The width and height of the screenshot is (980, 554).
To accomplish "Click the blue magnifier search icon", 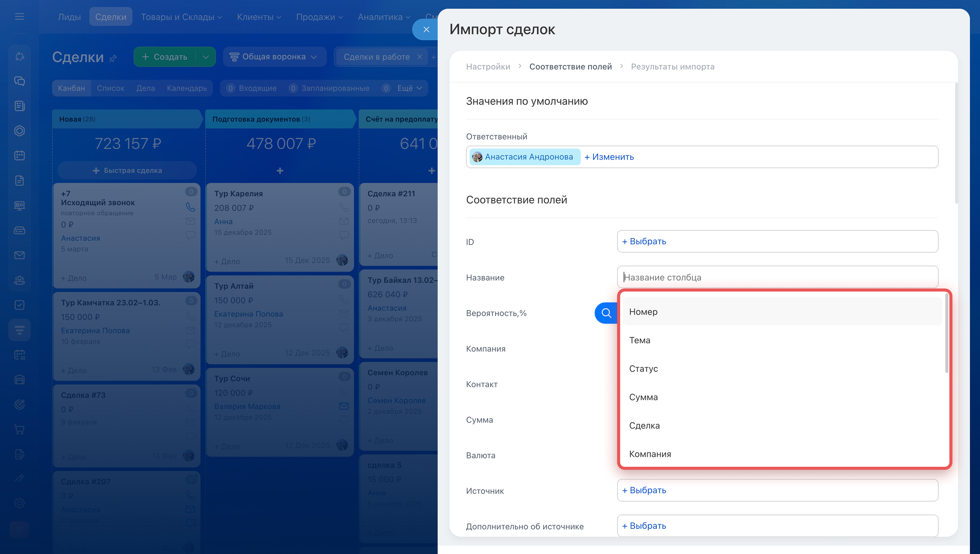I will click(606, 313).
